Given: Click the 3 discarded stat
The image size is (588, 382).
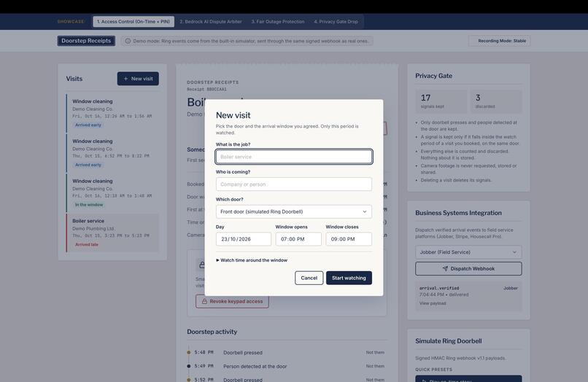Looking at the screenshot, I should (496, 101).
